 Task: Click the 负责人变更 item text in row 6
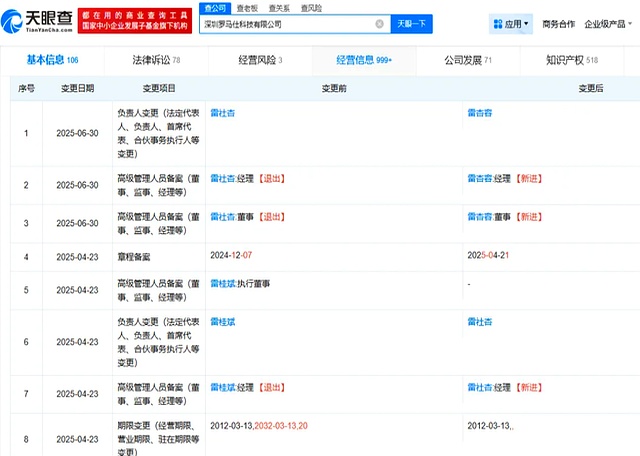tap(158, 342)
